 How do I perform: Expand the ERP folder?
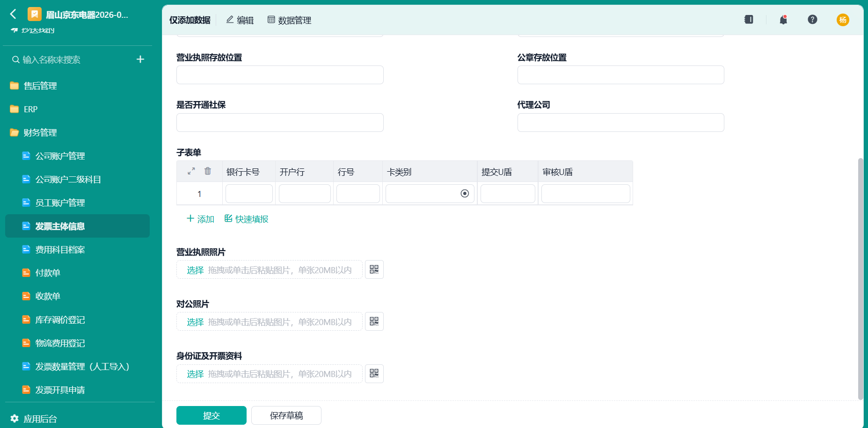(77, 109)
